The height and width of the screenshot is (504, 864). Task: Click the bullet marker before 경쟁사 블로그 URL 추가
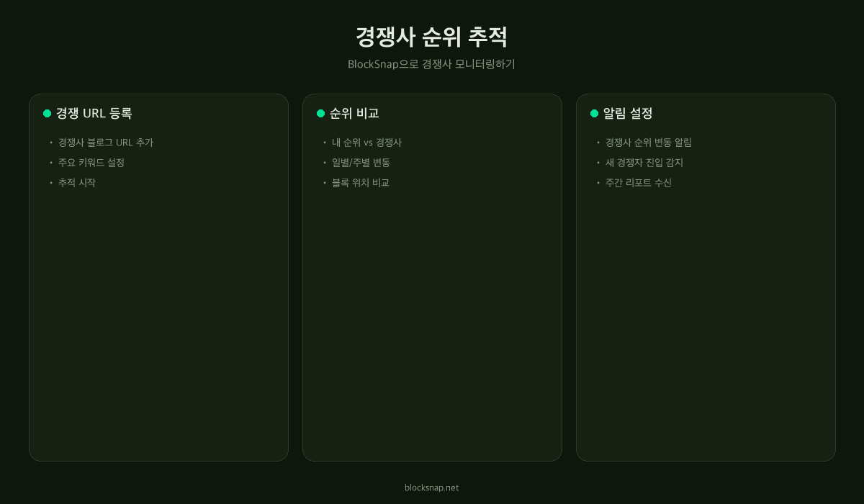pos(50,143)
